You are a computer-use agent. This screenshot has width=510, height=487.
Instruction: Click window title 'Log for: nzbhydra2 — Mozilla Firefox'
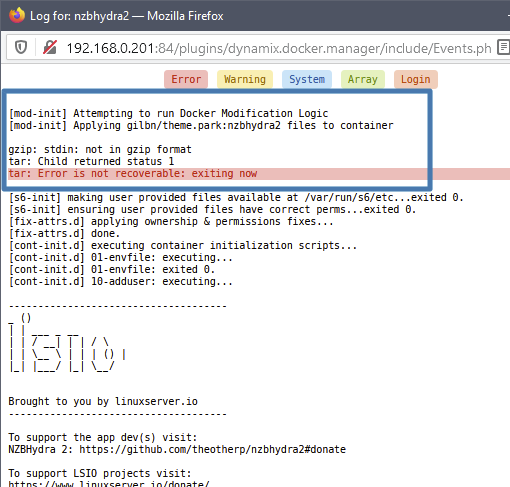[x=127, y=16]
